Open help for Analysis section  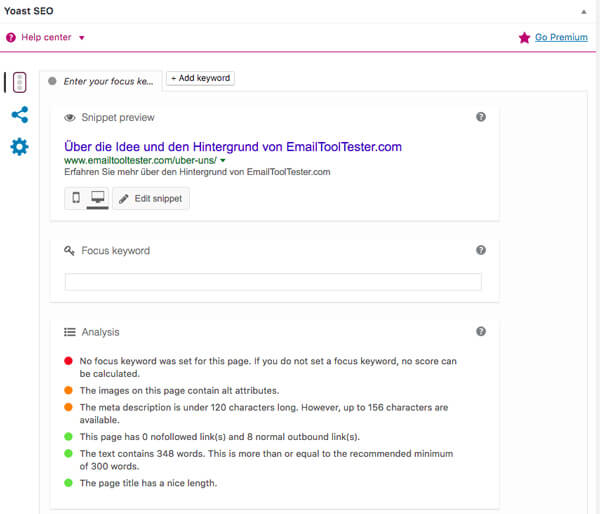481,331
